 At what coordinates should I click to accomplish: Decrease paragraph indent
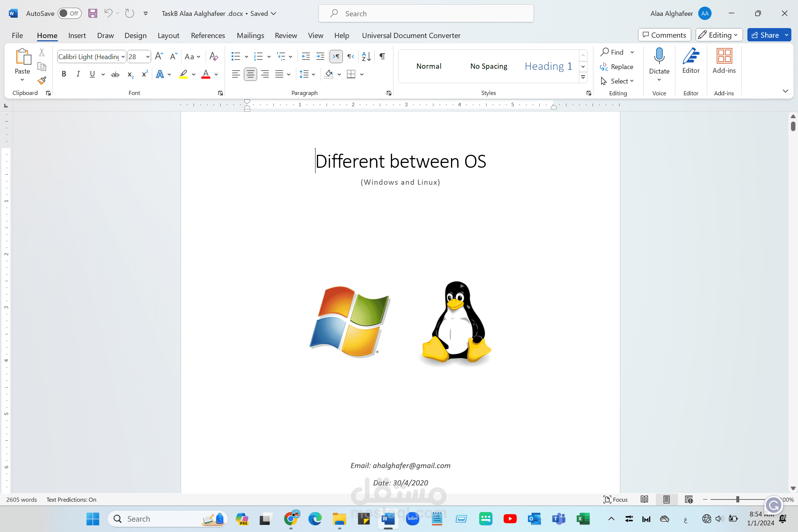click(306, 56)
